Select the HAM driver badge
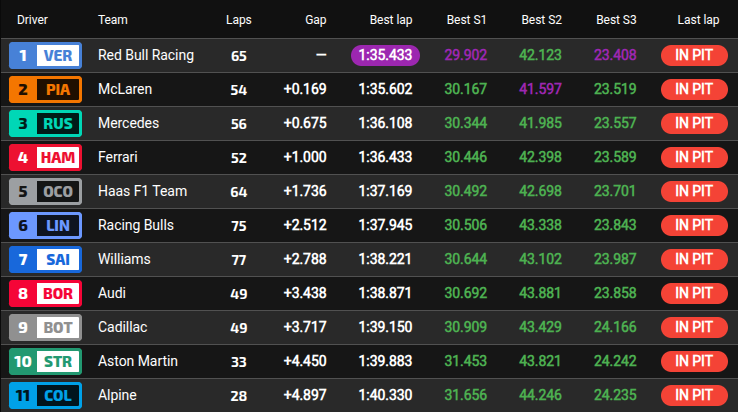 click(44, 158)
